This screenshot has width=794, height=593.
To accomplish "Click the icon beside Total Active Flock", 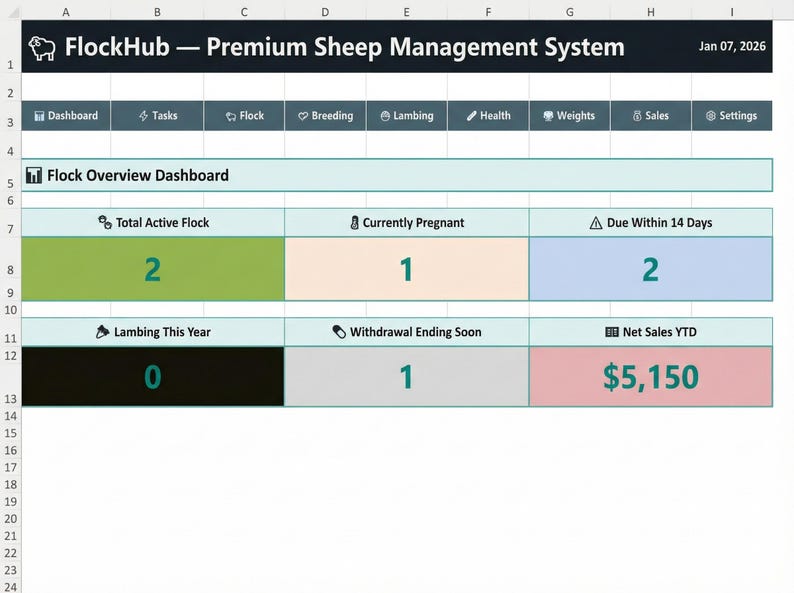I will [105, 222].
